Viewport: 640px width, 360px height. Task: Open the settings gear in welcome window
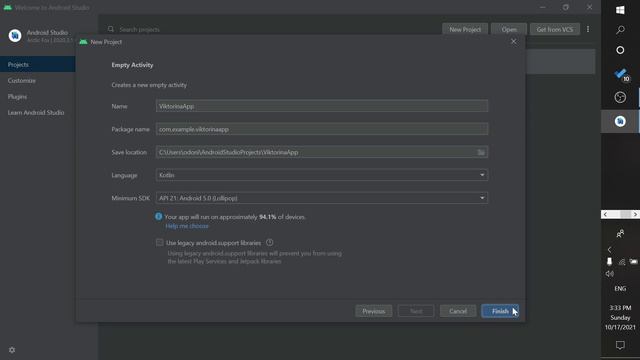(x=12, y=350)
